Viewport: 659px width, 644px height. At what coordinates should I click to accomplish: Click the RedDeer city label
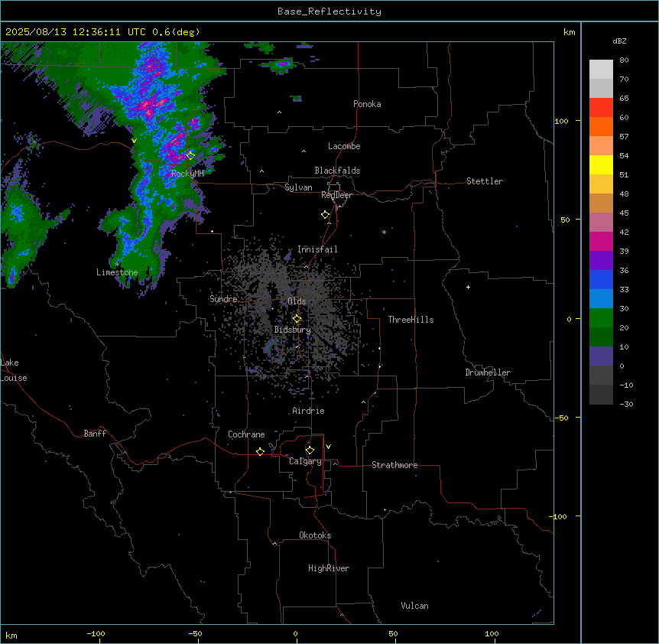click(336, 195)
